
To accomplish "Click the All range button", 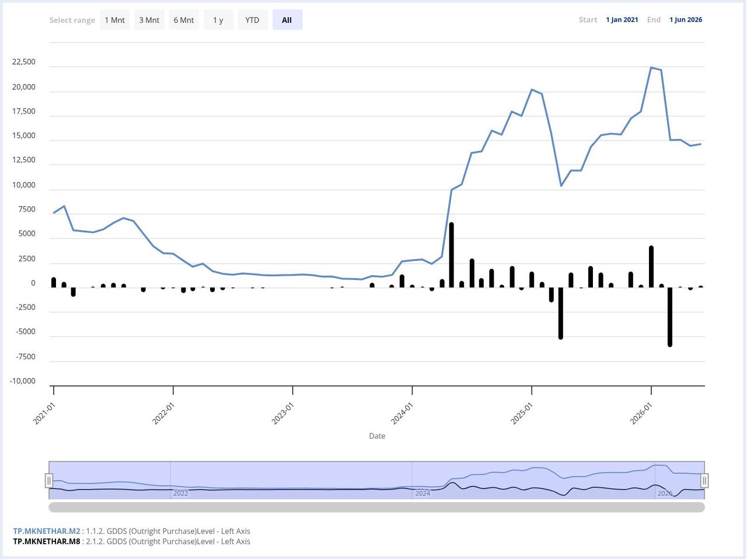I will (287, 20).
